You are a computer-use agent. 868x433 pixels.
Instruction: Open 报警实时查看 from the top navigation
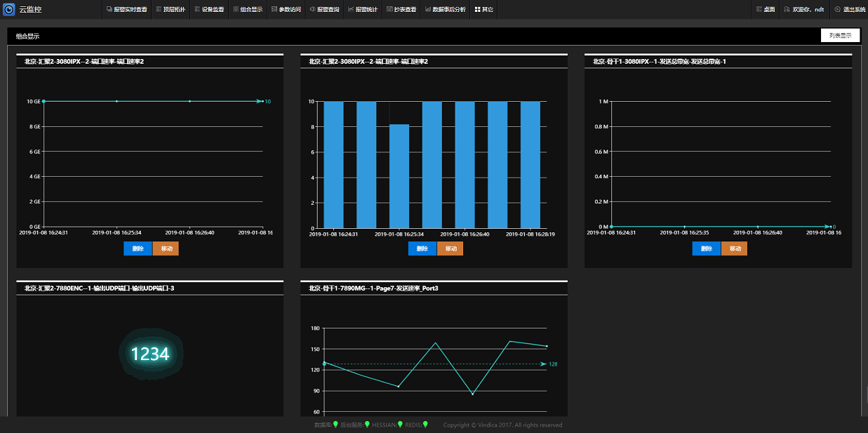126,10
